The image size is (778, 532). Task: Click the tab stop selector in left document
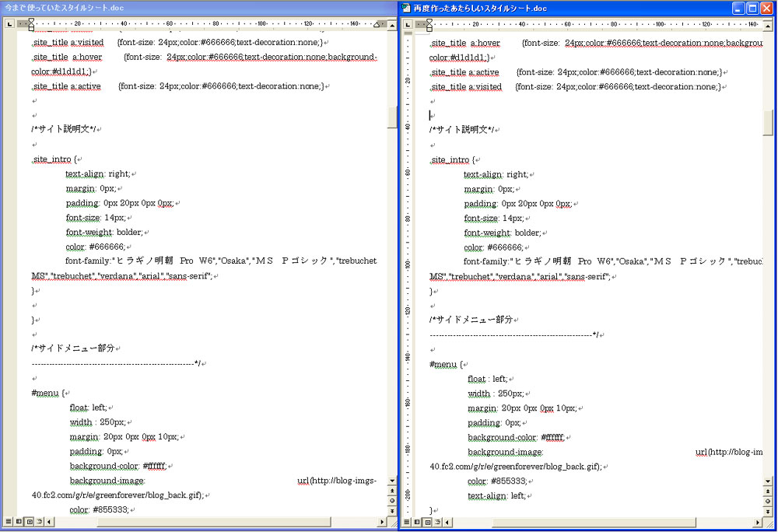[x=9, y=23]
